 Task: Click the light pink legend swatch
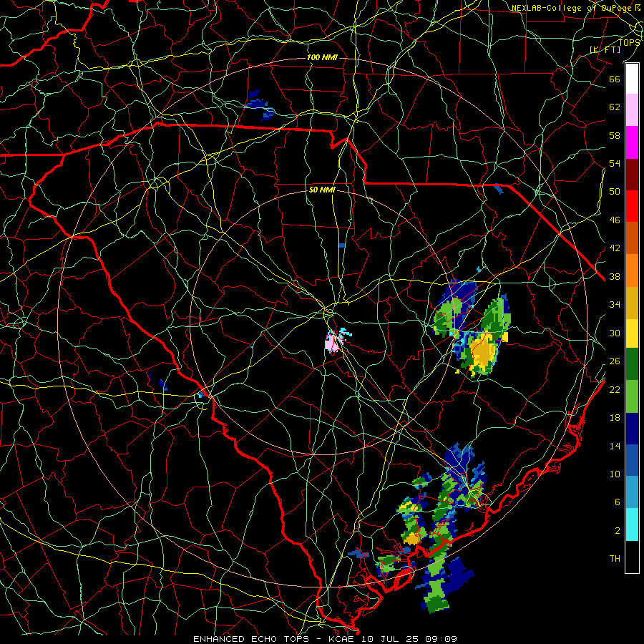point(632,110)
